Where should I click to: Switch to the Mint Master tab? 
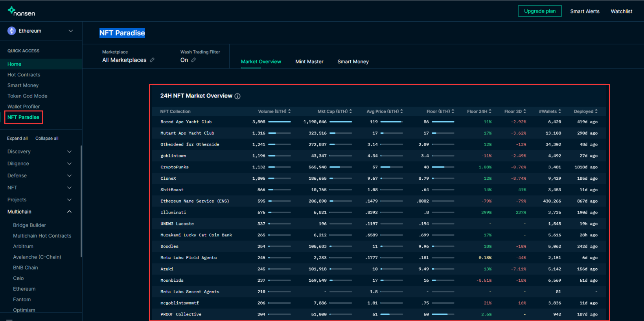(x=309, y=62)
